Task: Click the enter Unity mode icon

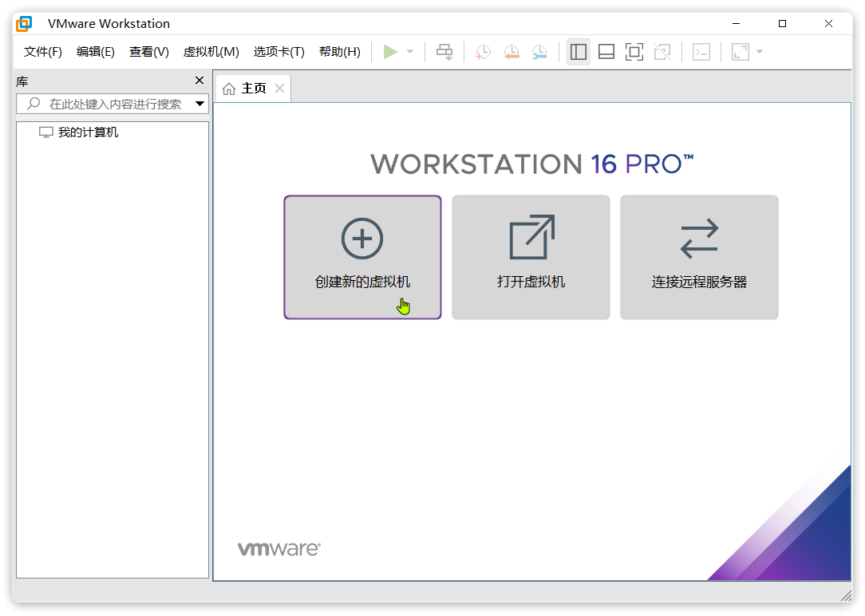Action: pyautogui.click(x=663, y=52)
